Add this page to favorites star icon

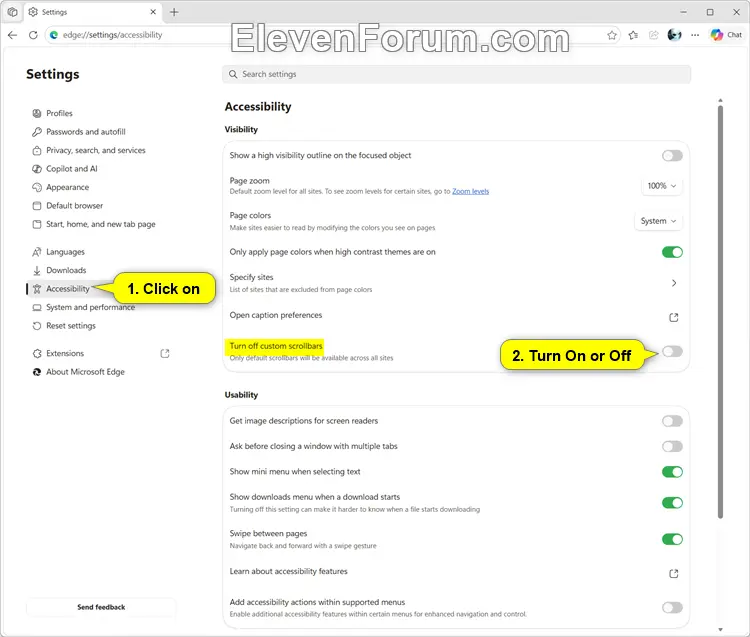(612, 35)
